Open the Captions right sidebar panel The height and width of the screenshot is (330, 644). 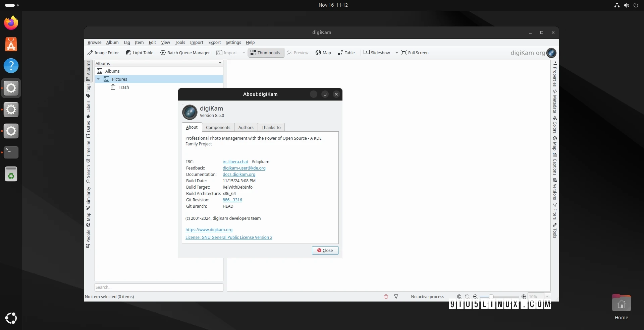555,164
